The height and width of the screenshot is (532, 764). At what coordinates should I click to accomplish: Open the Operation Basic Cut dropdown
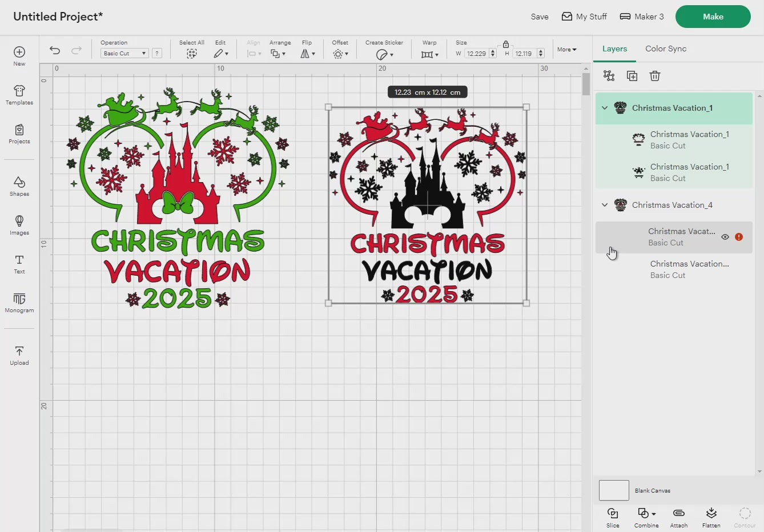coord(124,53)
